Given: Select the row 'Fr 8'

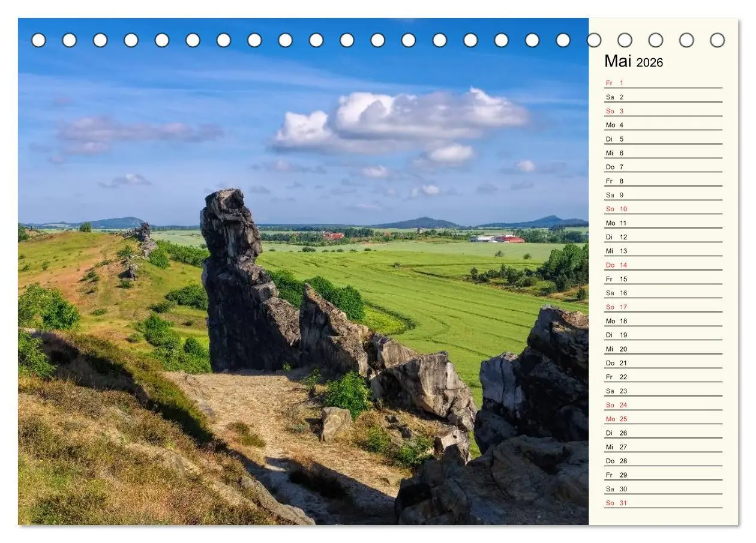Looking at the screenshot, I should coord(664,181).
